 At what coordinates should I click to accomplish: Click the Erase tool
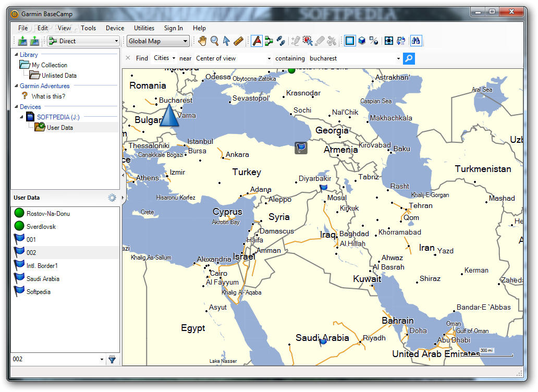coord(320,41)
